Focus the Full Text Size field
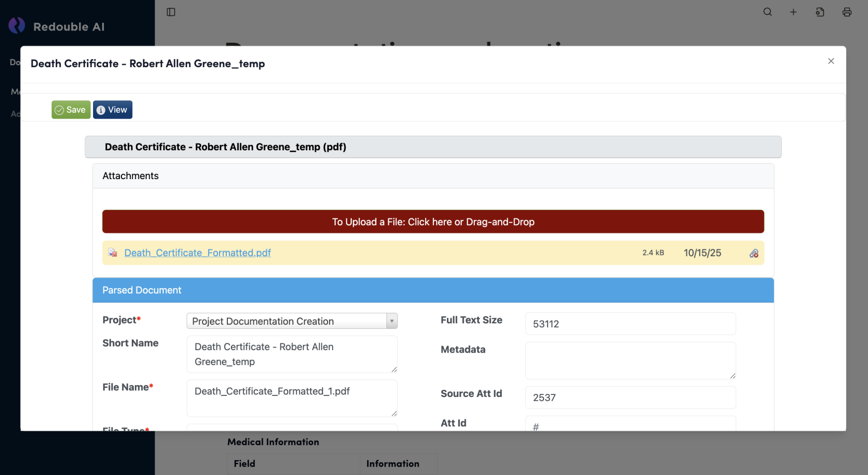 click(x=630, y=324)
